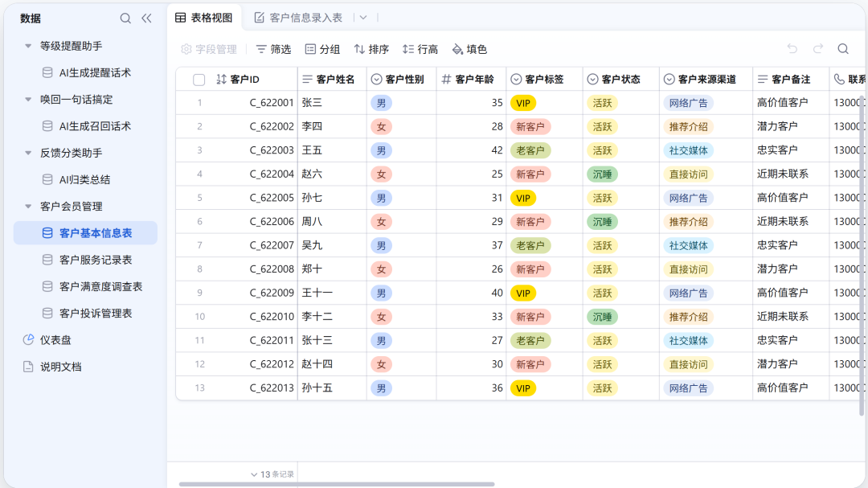The width and height of the screenshot is (868, 488).
Task: Open 仪表盘 in the sidebar
Action: coord(85,340)
